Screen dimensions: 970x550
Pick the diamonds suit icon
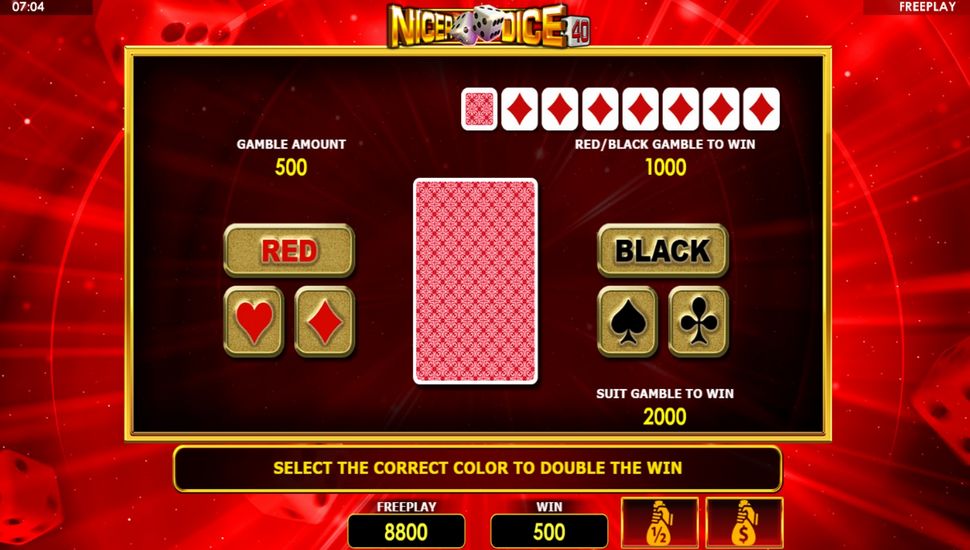click(x=325, y=322)
